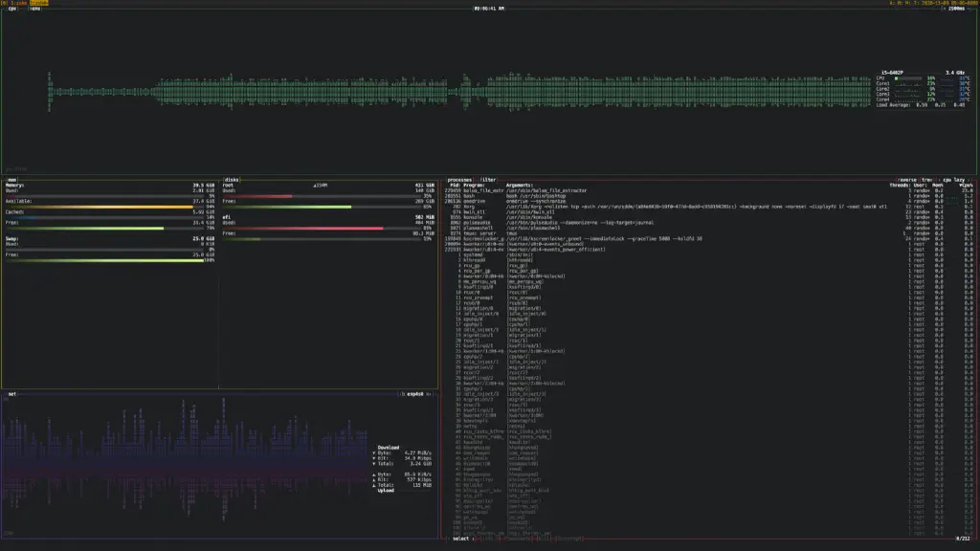
Task: Select the kscreenlocker_g process row
Action: [x=708, y=238]
